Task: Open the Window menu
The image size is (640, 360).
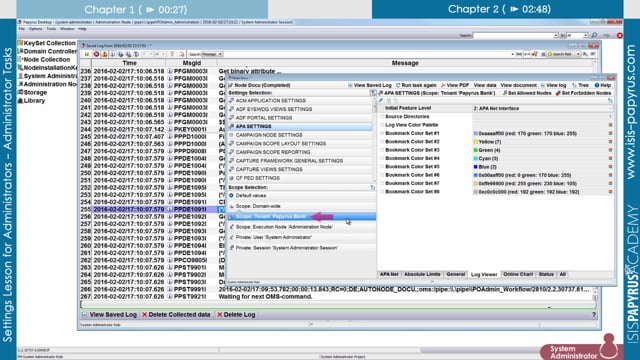Action: point(67,29)
